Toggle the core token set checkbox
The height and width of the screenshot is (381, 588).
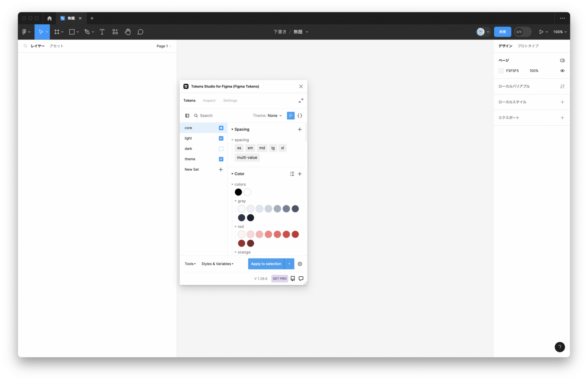pyautogui.click(x=221, y=128)
